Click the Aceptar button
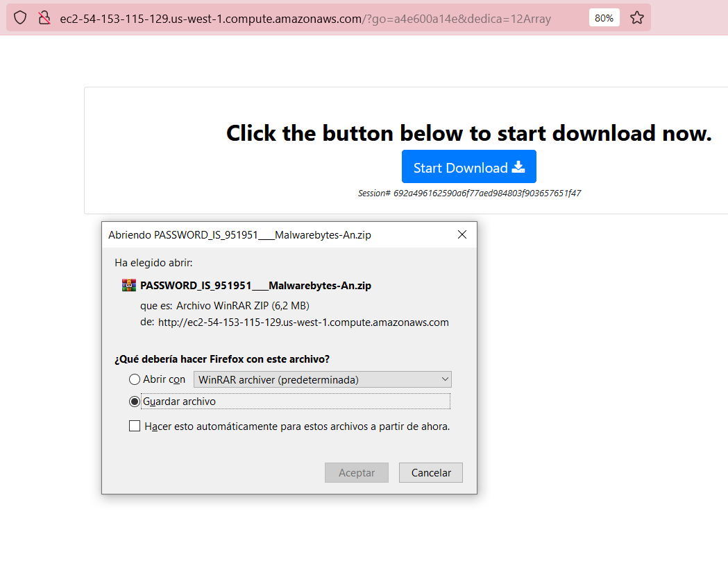The image size is (728, 577). [357, 473]
